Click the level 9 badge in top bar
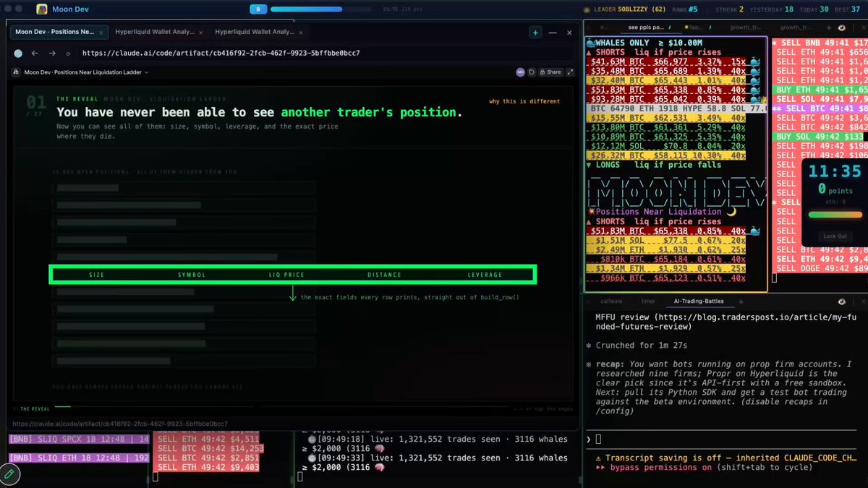The height and width of the screenshot is (488, 868). pos(258,9)
